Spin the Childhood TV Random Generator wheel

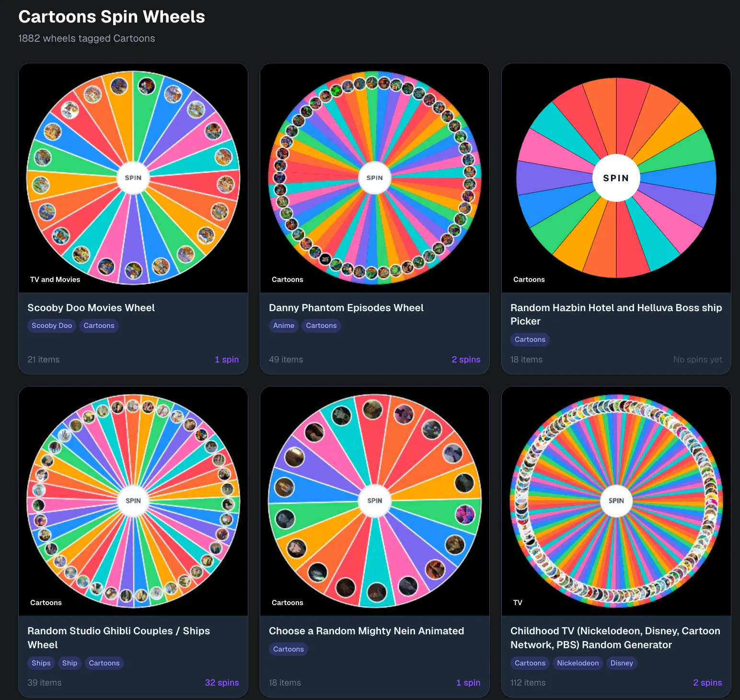[616, 501]
